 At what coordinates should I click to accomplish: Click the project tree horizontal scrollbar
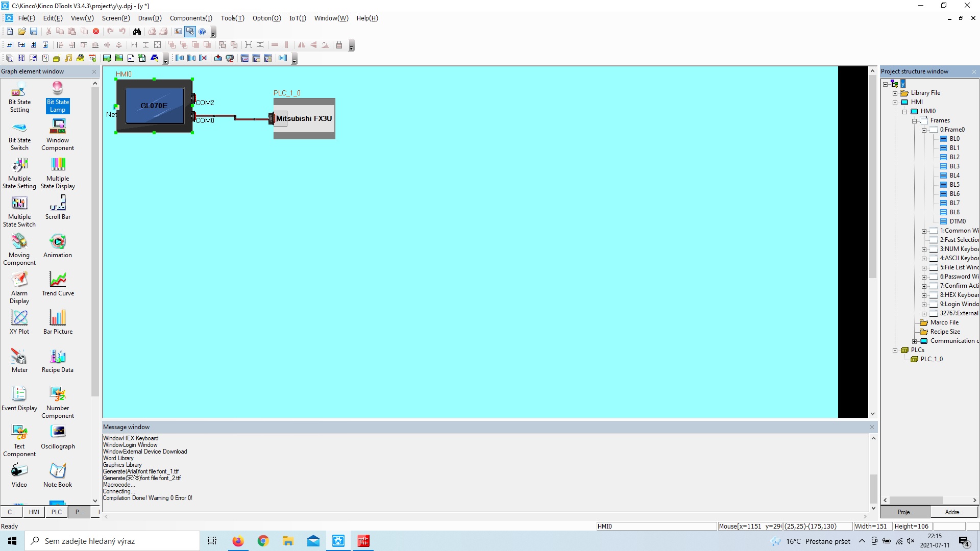[916, 500]
